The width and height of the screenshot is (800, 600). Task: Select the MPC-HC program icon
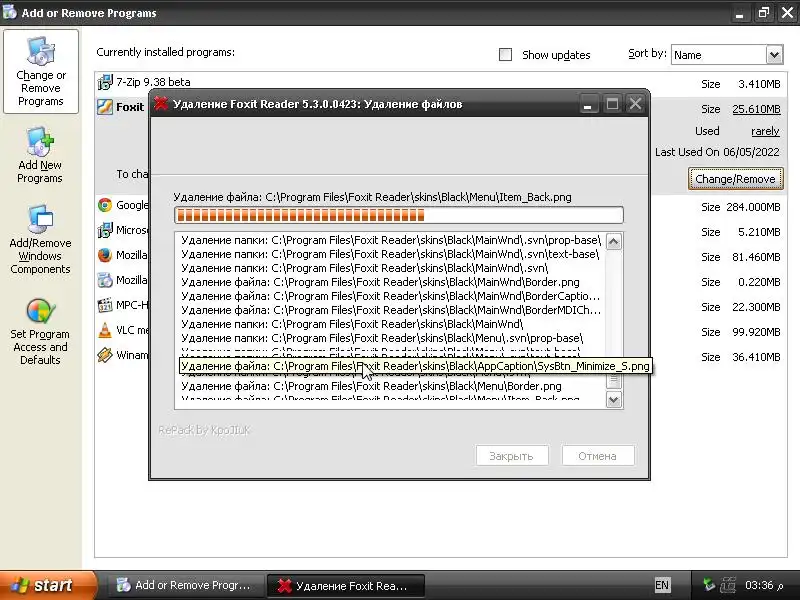105,305
